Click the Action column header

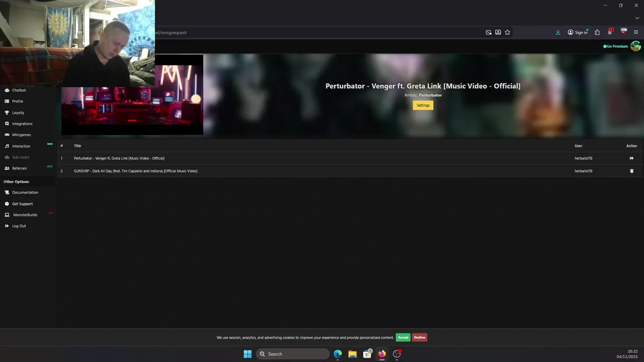click(x=631, y=146)
